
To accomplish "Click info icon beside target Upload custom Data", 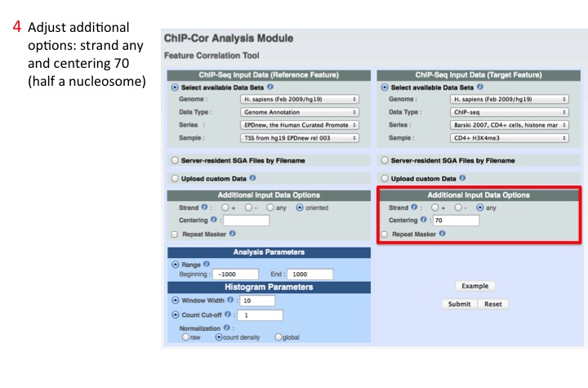I will pos(464,177).
